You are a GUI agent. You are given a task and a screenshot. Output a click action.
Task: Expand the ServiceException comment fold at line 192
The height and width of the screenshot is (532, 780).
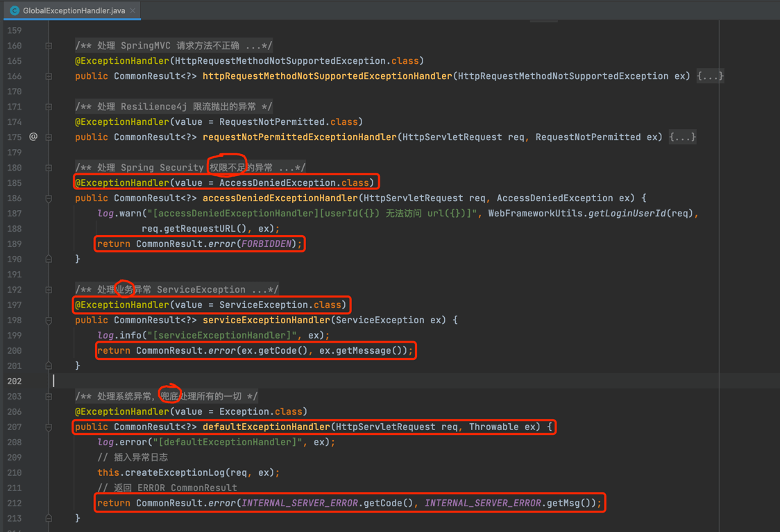coord(47,289)
